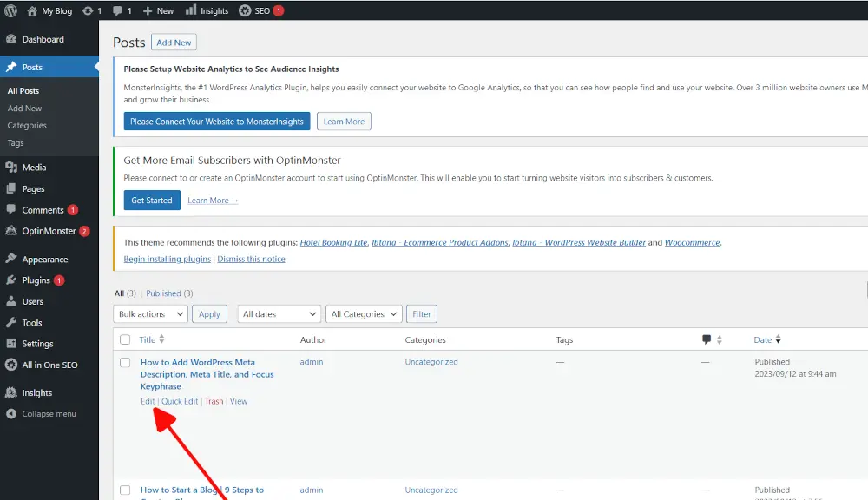
Task: Click the New plus icon
Action: pyautogui.click(x=148, y=10)
